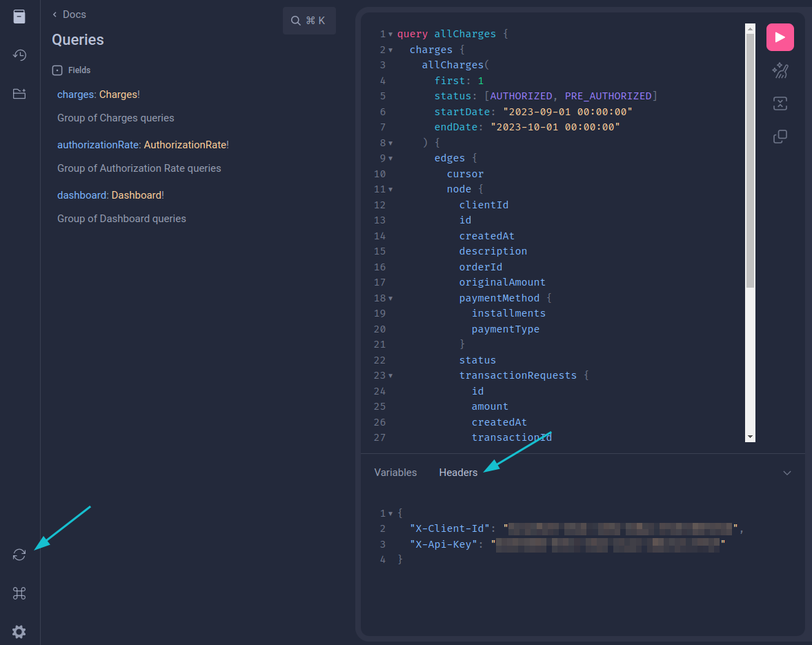Open the dashboard field link
812x645 pixels.
point(82,195)
